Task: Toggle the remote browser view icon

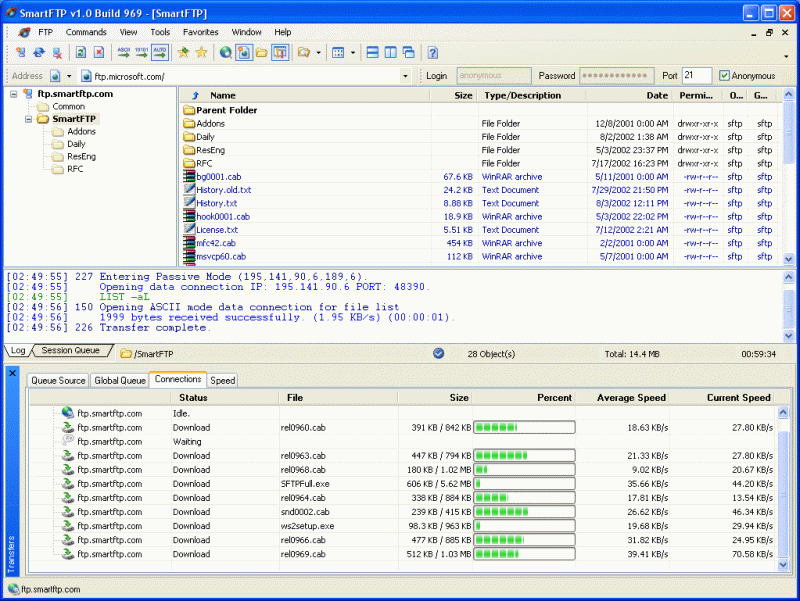Action: 243,53
